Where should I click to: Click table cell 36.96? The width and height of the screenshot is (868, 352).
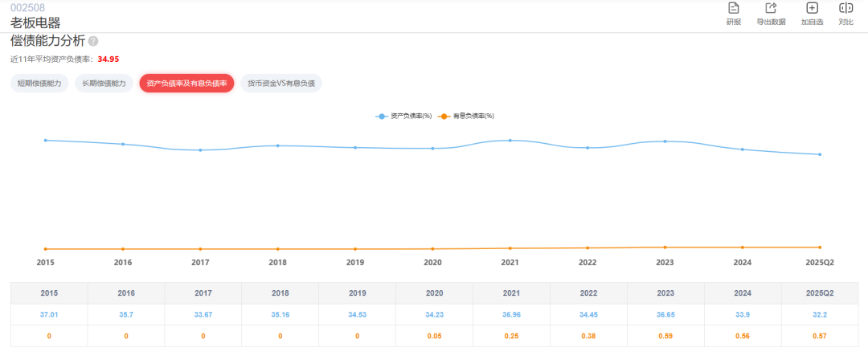pos(511,314)
